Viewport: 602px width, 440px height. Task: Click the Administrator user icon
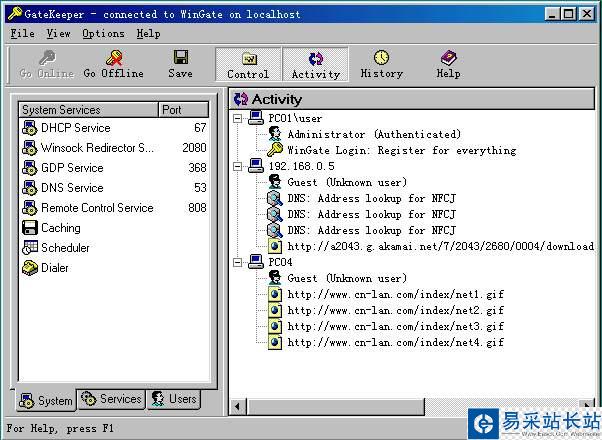[275, 134]
